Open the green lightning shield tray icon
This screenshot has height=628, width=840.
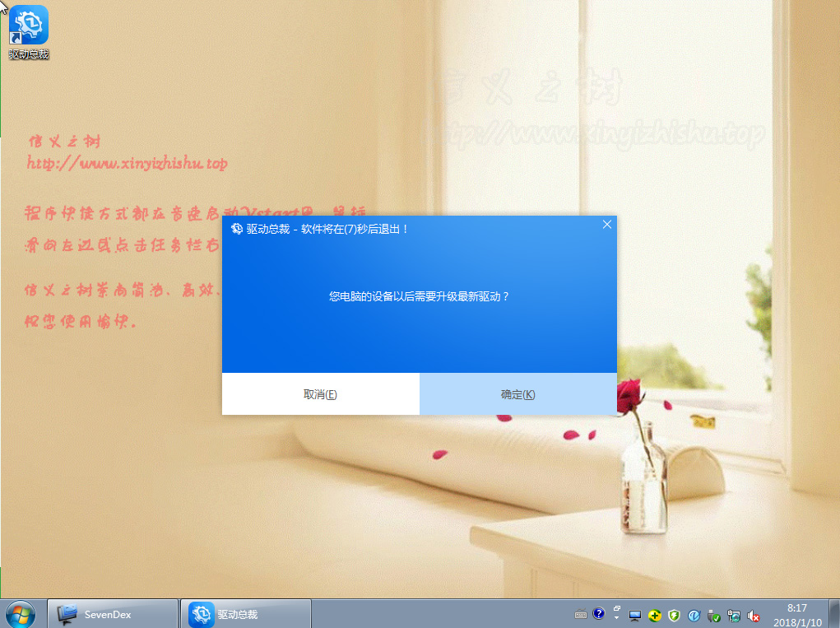674,615
